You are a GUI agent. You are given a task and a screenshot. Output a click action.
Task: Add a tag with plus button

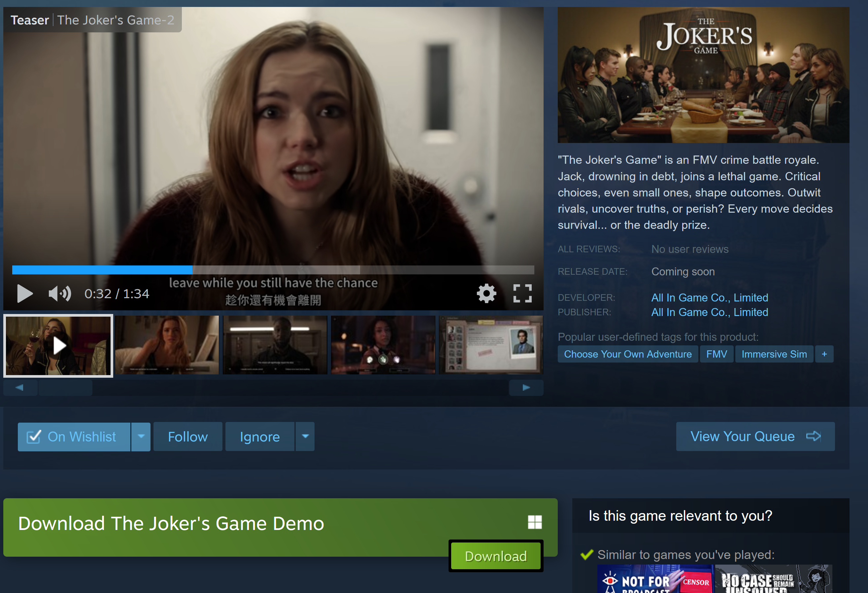824,354
